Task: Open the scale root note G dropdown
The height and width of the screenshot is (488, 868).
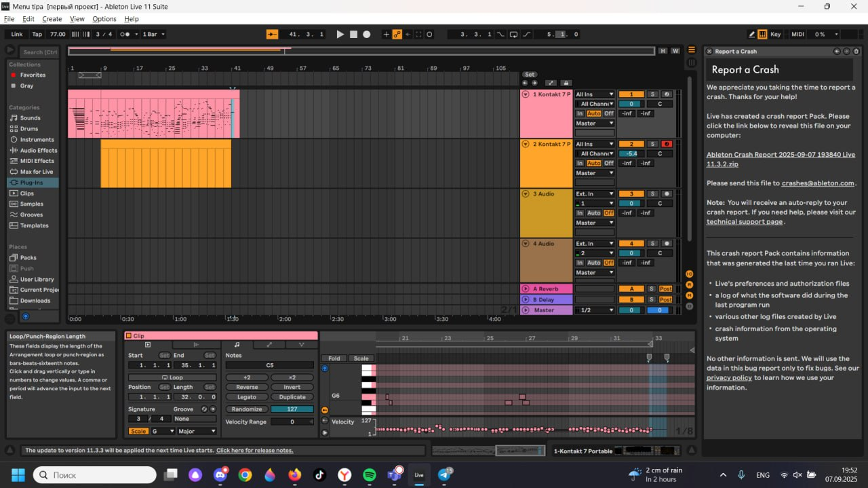Action: click(x=163, y=432)
